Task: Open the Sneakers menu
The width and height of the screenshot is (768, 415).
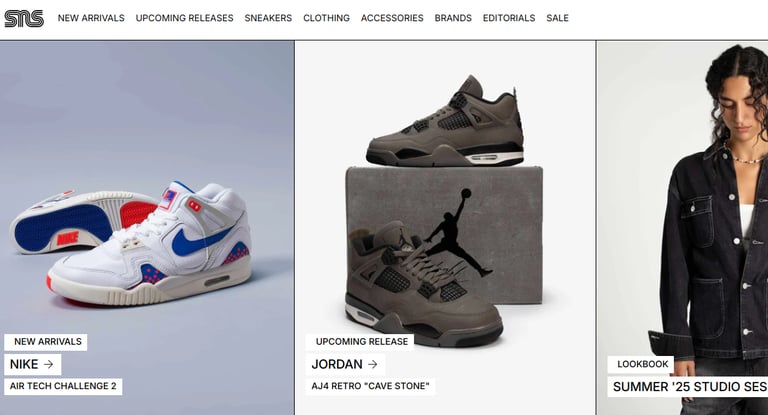Action: [268, 18]
